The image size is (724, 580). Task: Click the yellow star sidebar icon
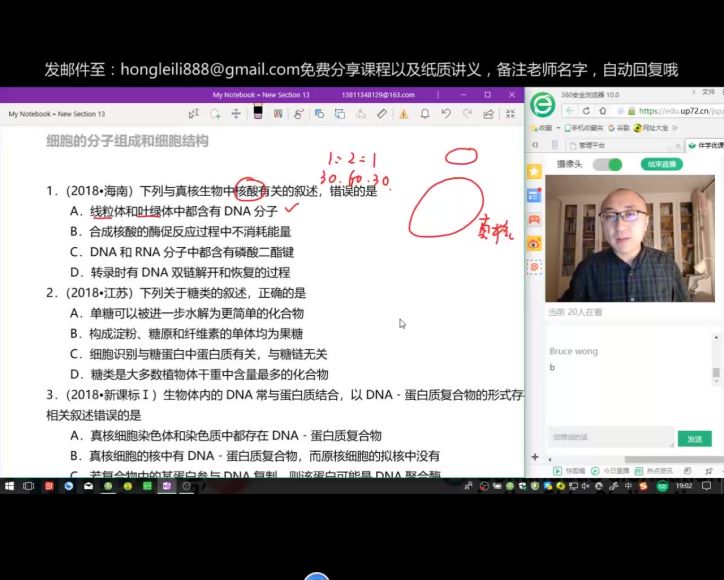[534, 171]
